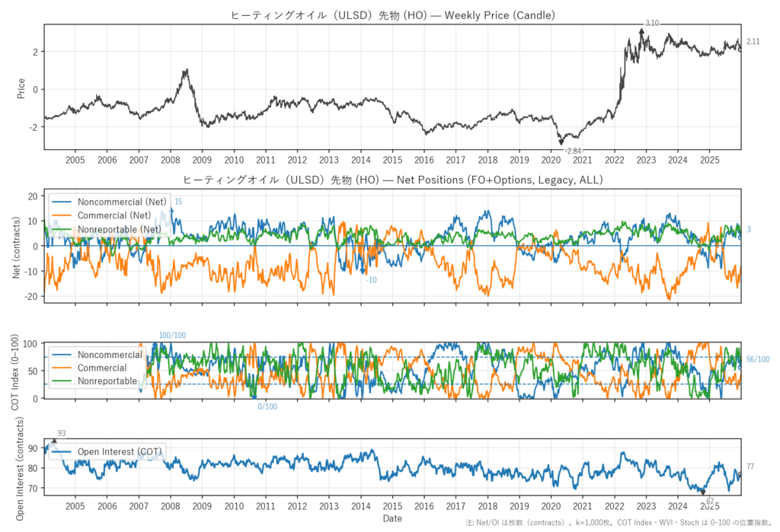Image resolution: width=780 pixels, height=532 pixels.
Task: Click the Nonreportable entry in COT Index legend
Action: click(x=107, y=381)
